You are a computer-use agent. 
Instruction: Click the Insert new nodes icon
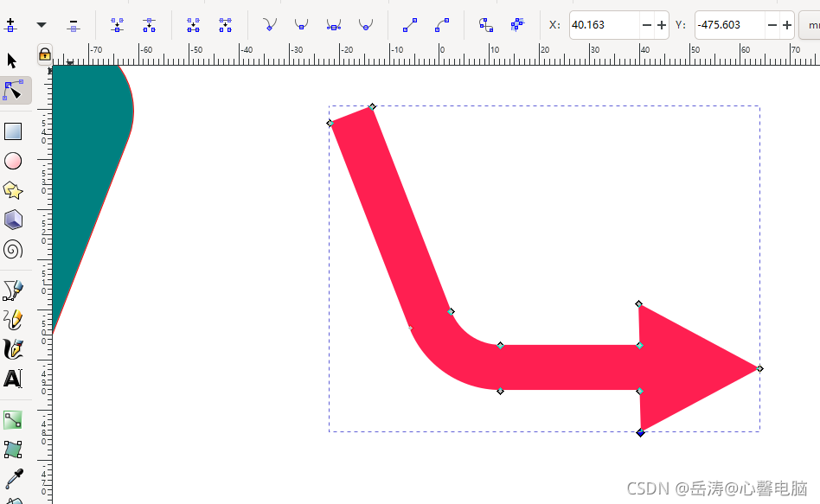pos(10,24)
